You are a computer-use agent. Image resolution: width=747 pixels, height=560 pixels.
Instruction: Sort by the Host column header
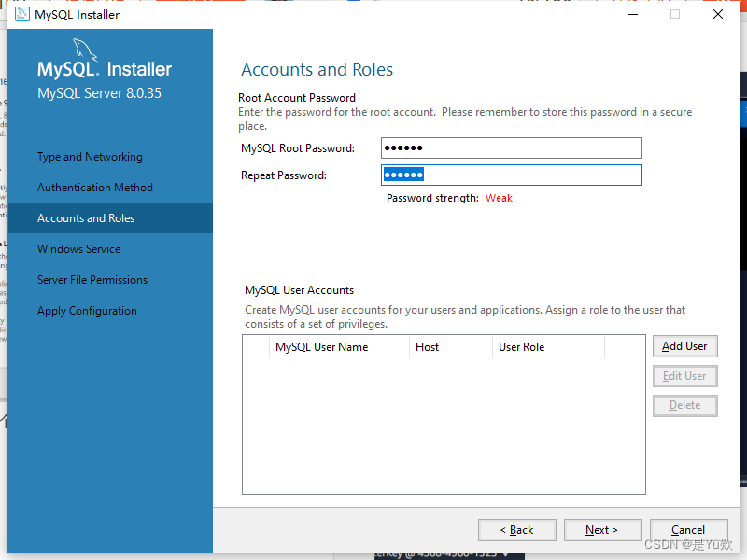tap(451, 347)
